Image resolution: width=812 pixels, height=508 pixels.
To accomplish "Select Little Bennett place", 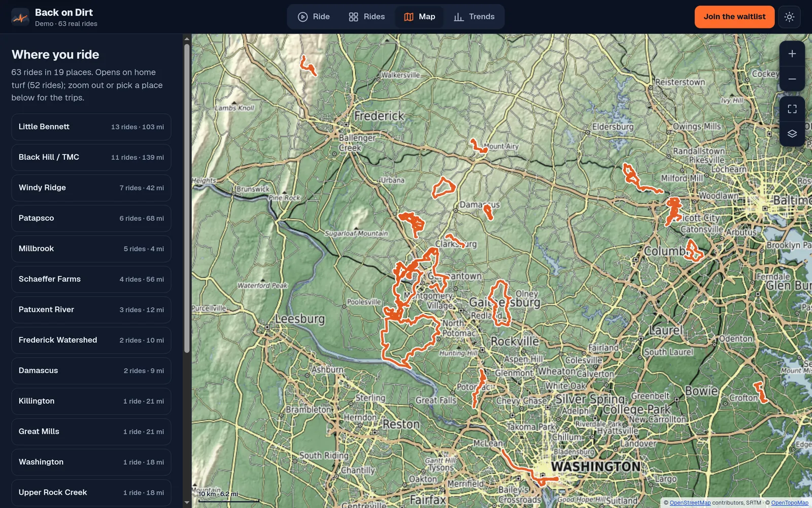I will [x=91, y=127].
